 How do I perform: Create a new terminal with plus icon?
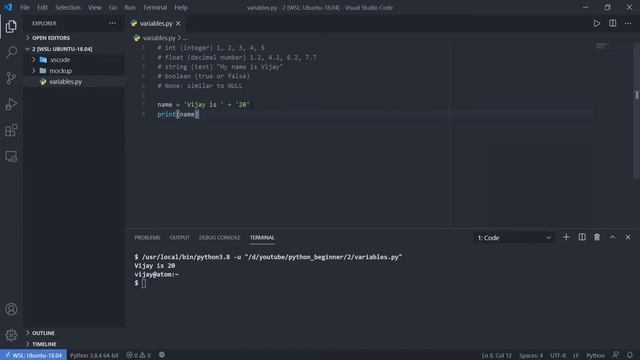click(566, 237)
